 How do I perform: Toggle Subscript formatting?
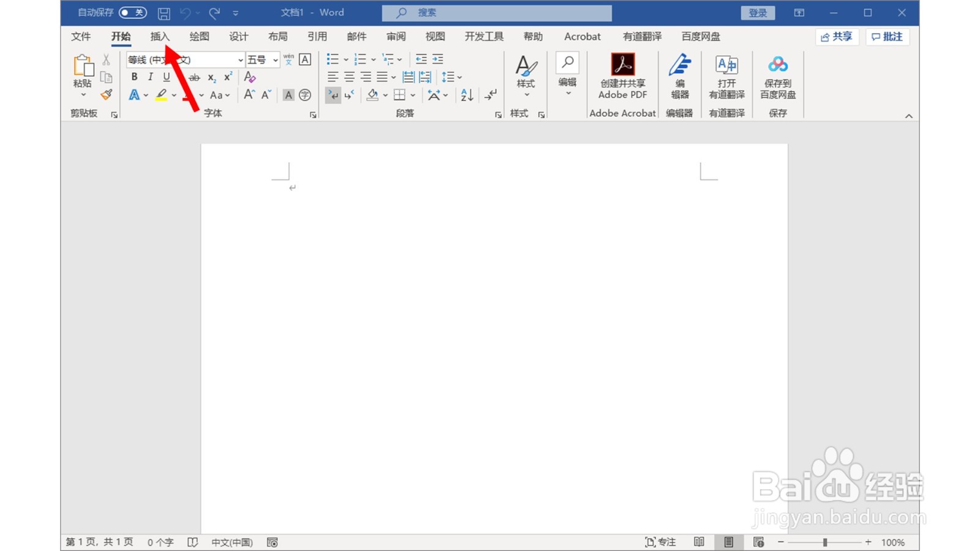[x=211, y=77]
